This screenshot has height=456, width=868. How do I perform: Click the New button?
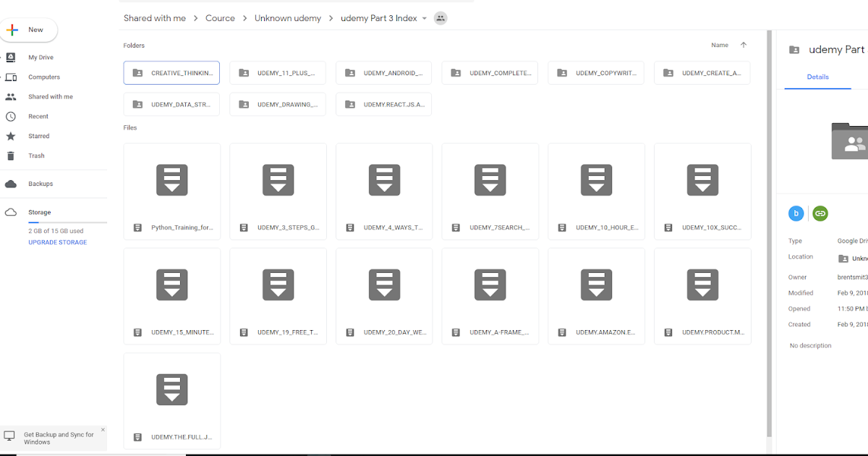[29, 30]
